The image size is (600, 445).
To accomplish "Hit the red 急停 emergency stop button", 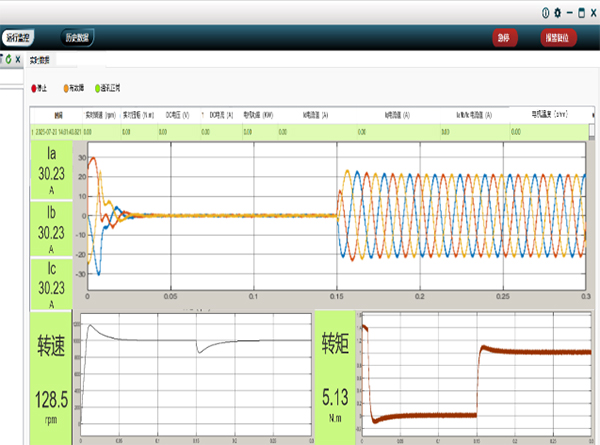I will pos(504,37).
